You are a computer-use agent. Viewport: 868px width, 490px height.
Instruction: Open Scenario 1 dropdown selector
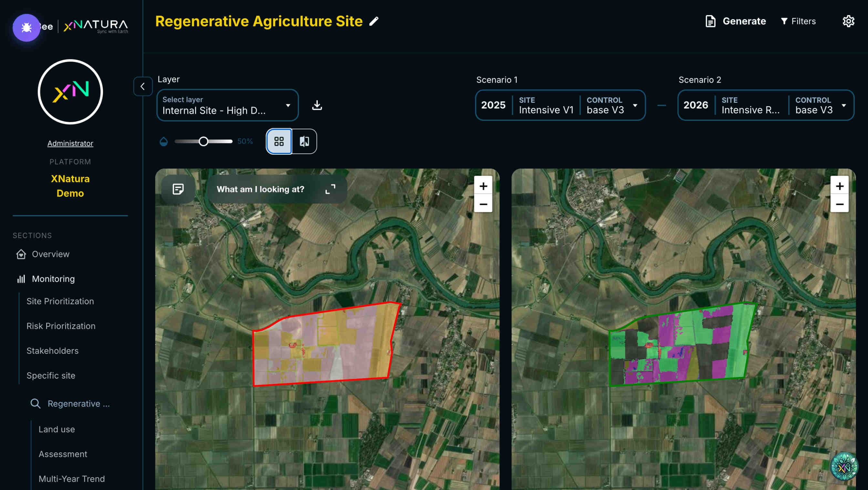click(x=560, y=105)
